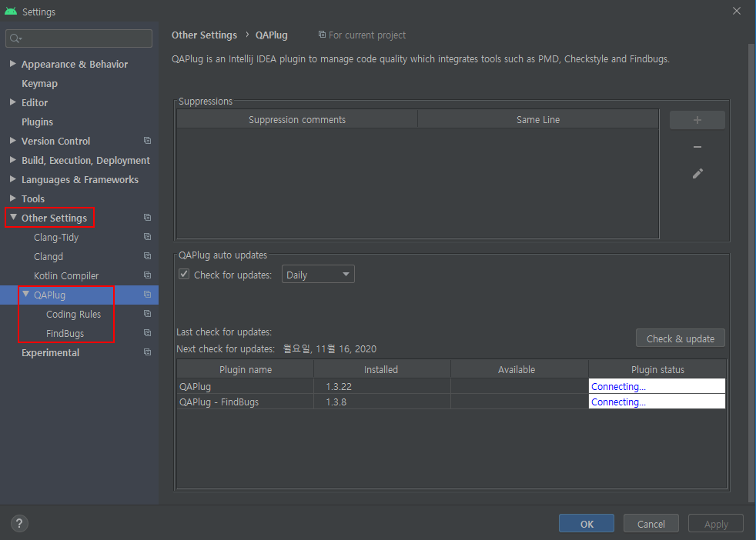Click the Check & update button

(681, 338)
